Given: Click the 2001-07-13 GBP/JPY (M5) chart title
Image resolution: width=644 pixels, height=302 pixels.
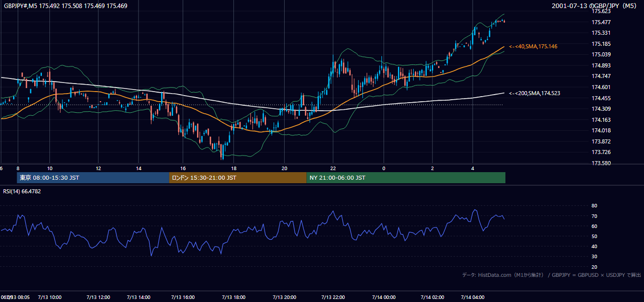Looking at the screenshot, I should (x=595, y=6).
